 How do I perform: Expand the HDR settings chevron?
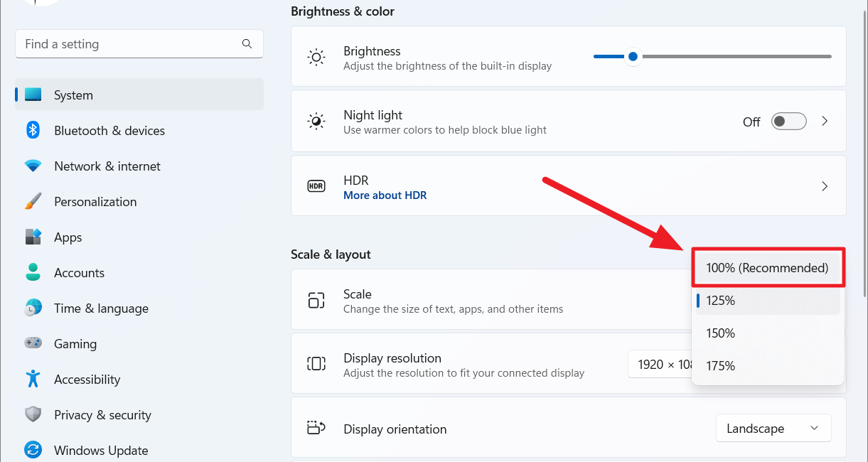pyautogui.click(x=825, y=186)
